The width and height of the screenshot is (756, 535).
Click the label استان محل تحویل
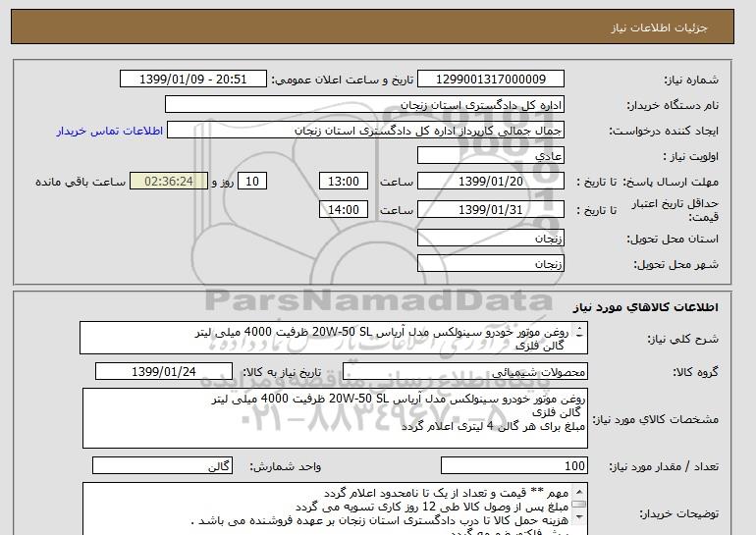673,239
